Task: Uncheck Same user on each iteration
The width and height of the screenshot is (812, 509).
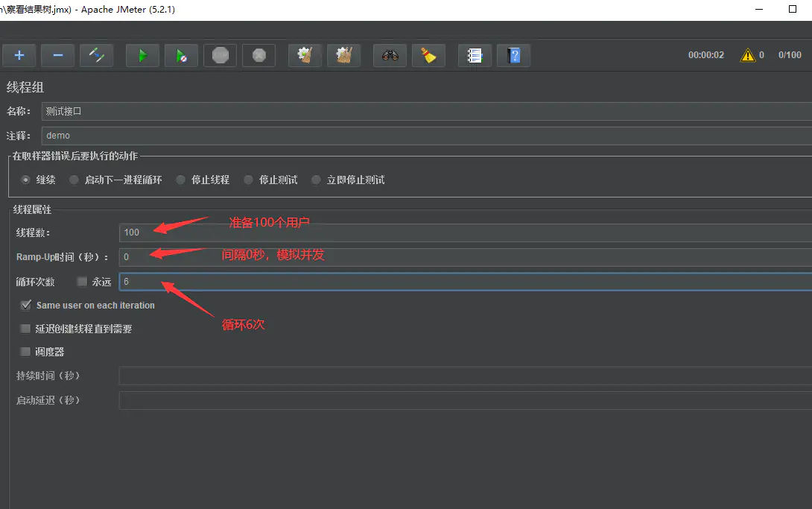Action: click(x=25, y=305)
